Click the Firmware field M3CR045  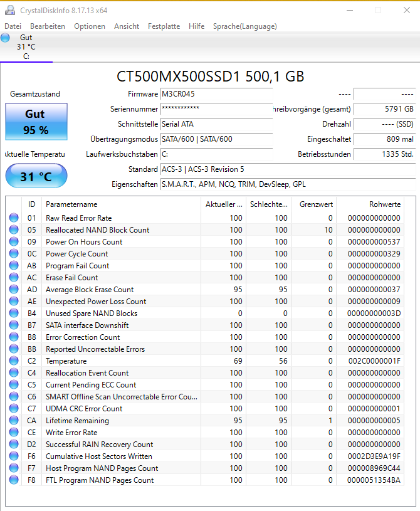pyautogui.click(x=217, y=94)
